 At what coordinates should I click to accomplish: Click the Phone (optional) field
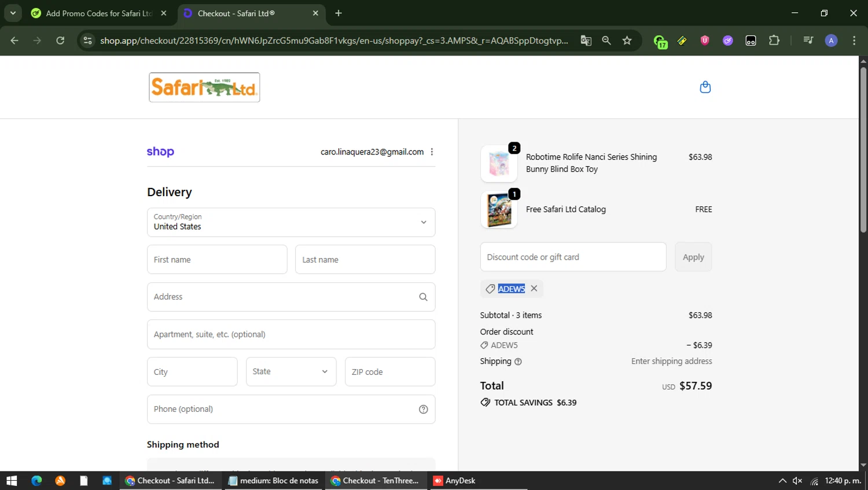pos(291,409)
